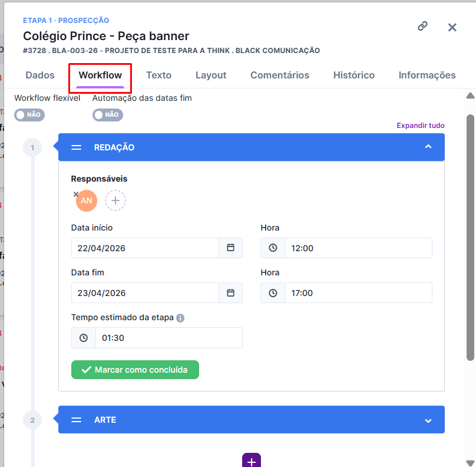Edit the start hour field 12:00
This screenshot has height=467, width=476.
coord(359,248)
